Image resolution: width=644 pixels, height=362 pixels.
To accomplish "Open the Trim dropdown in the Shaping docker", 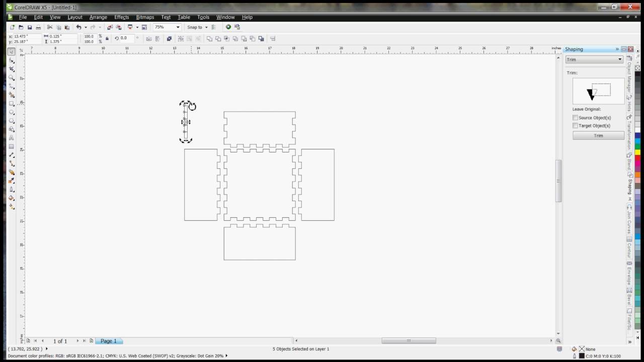I will pyautogui.click(x=594, y=59).
